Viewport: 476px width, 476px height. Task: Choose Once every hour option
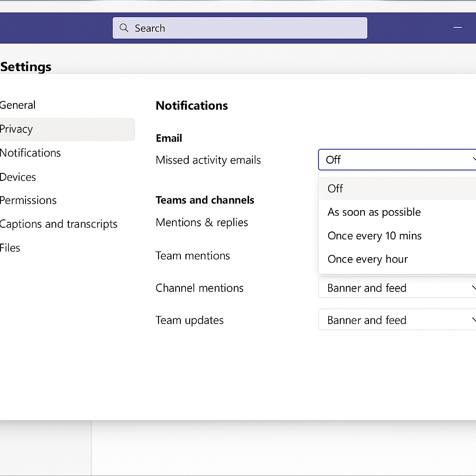pyautogui.click(x=397, y=259)
